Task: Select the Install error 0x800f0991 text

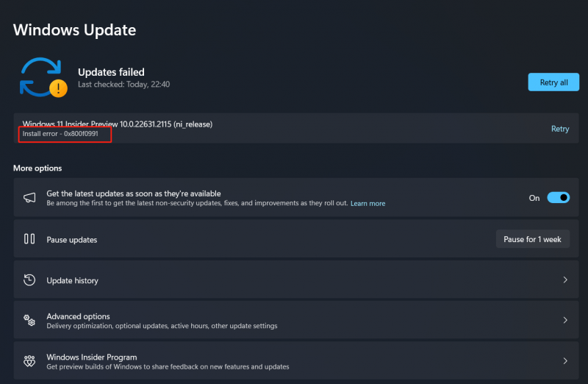Action: pos(60,134)
